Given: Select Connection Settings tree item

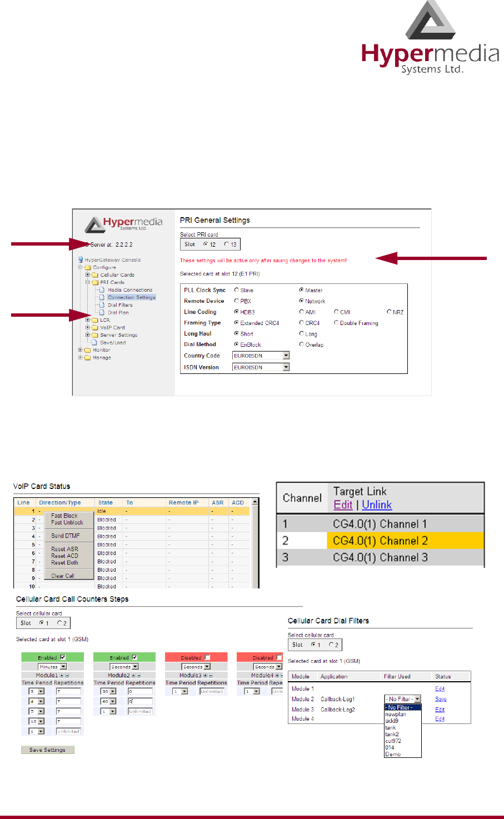Looking at the screenshot, I should [132, 297].
